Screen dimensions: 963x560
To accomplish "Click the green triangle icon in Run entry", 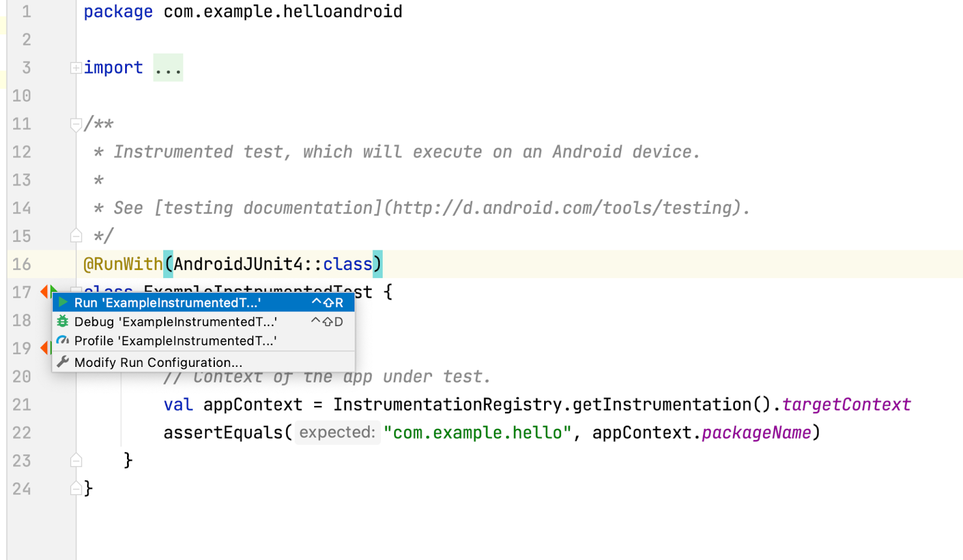I will tap(63, 303).
